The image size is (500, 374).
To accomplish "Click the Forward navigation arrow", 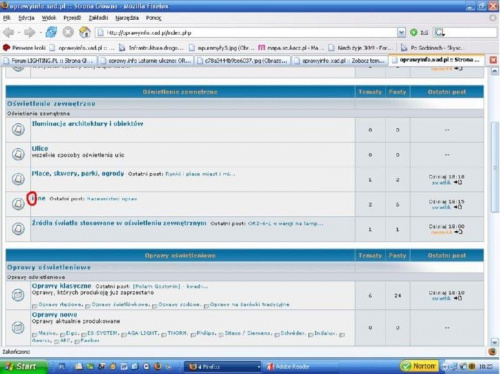I will pyautogui.click(x=30, y=32).
